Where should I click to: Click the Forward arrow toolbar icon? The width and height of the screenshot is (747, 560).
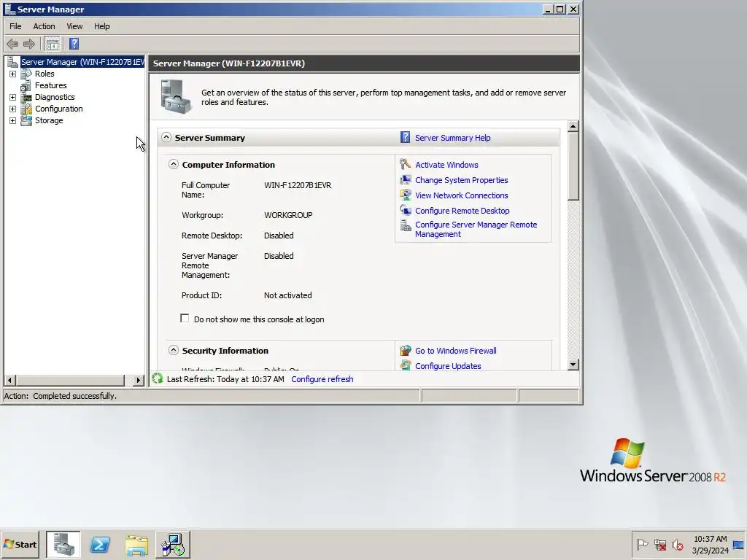29,44
